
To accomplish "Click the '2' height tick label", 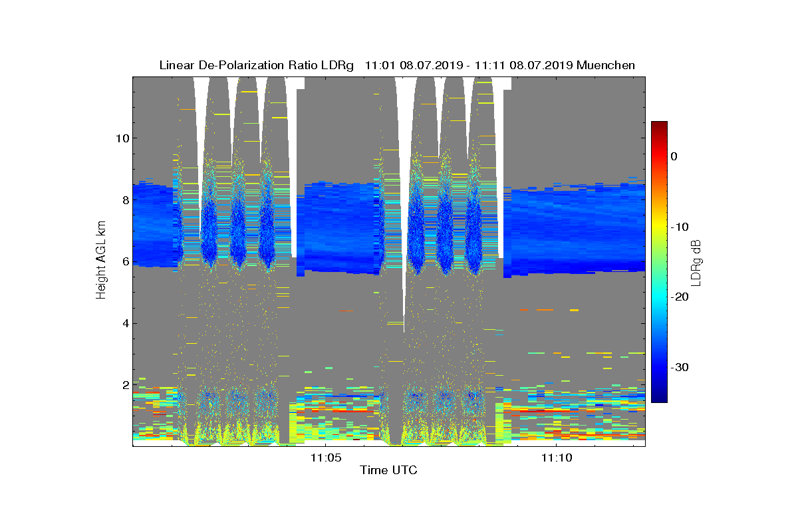I will pyautogui.click(x=124, y=385).
